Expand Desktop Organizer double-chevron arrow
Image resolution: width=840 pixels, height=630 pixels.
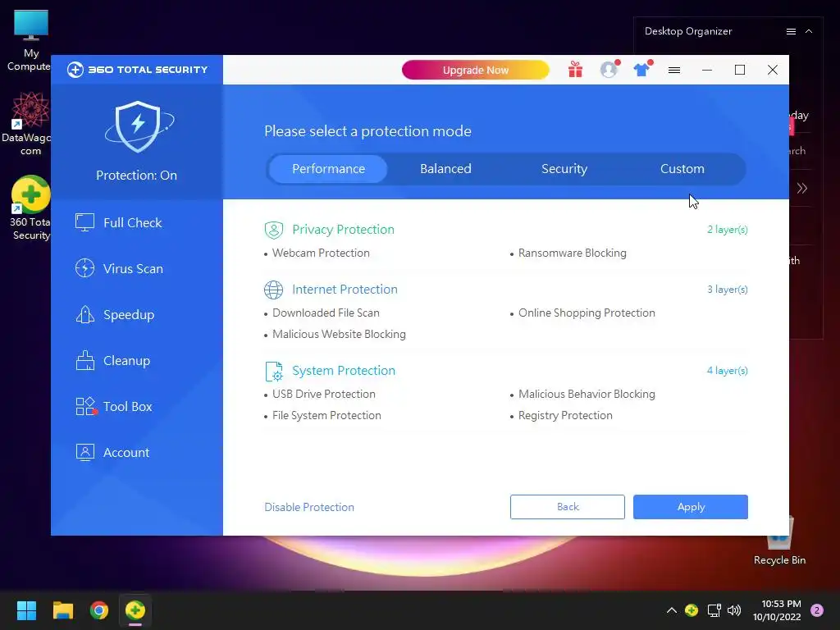pos(802,188)
